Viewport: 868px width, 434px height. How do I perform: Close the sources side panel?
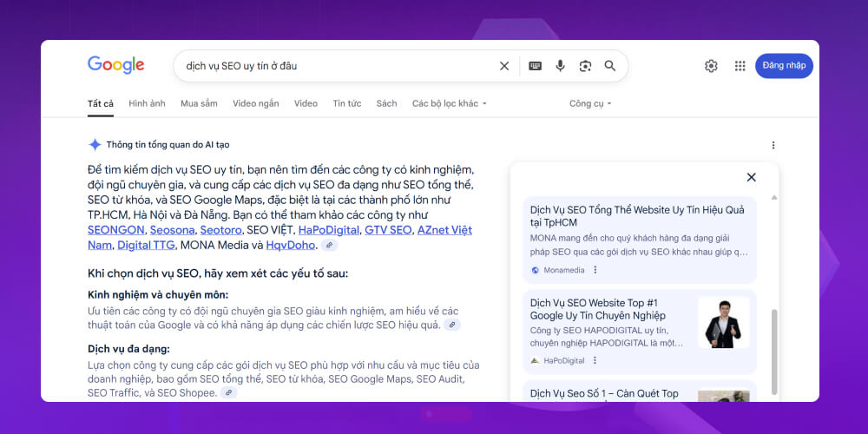(751, 177)
